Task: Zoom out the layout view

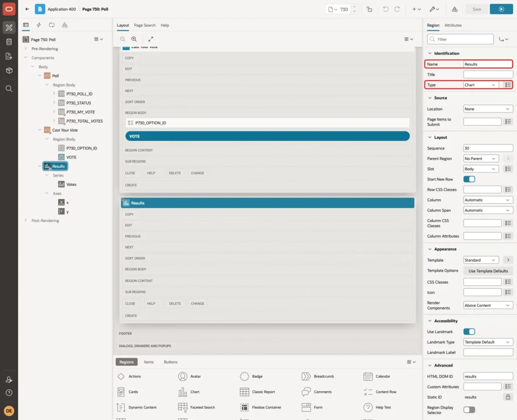Action: (123, 39)
